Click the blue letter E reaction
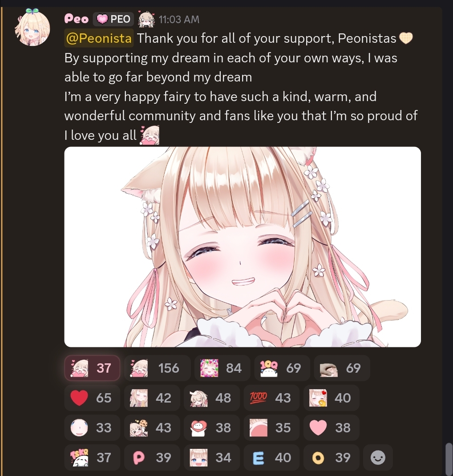453x476 pixels. (x=271, y=457)
